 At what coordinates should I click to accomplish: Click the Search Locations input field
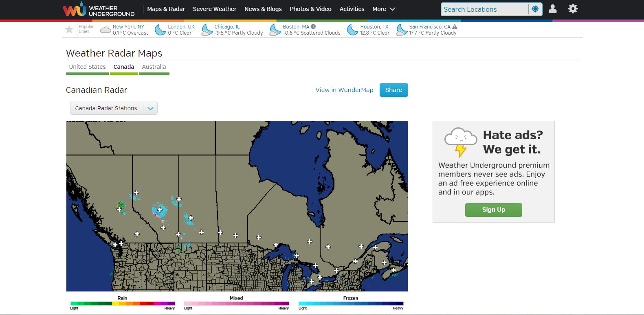point(485,9)
